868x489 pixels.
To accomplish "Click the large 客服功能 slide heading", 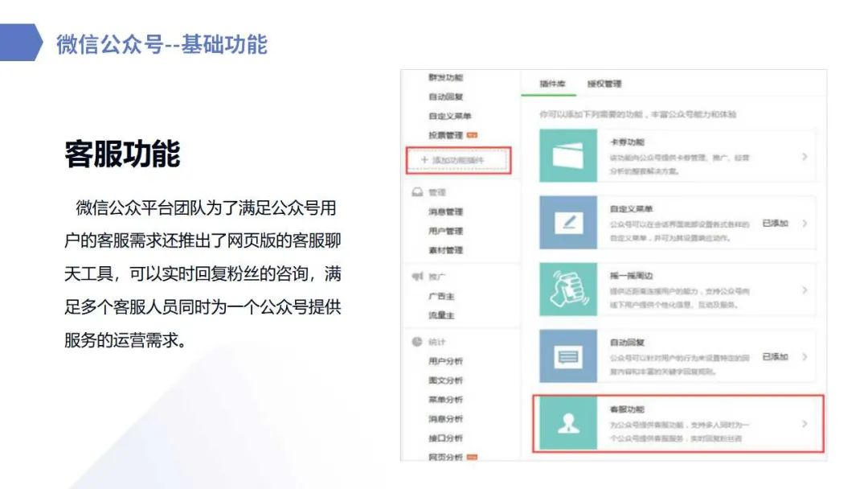I will click(122, 154).
